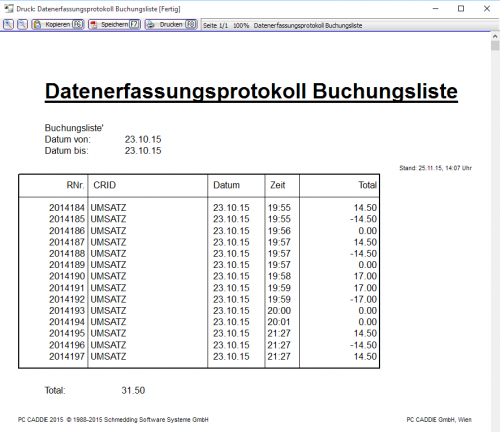Viewport: 500px width, 432px height.
Task: Click the Kopieren (F6) button
Action: [58, 24]
